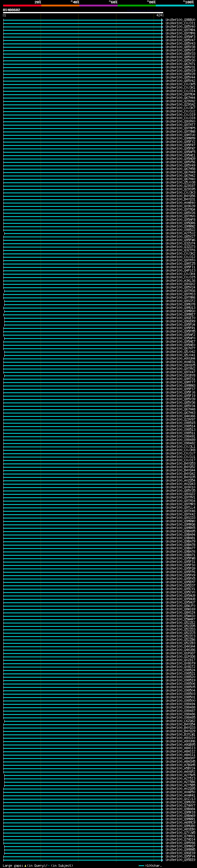197x868 pixels.
Task: Click hit label UniRef100_A0ZQ54
Action: tap(180, 481)
